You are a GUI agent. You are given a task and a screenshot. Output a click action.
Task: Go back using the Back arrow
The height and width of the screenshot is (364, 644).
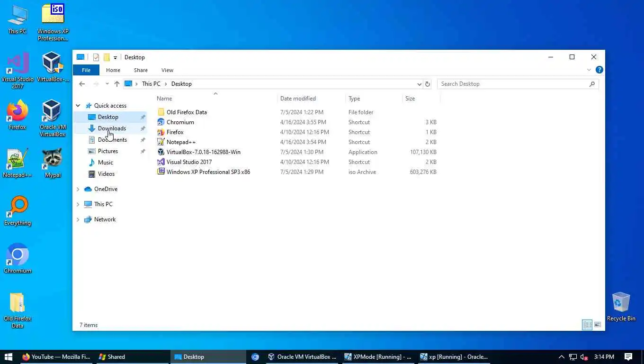82,84
